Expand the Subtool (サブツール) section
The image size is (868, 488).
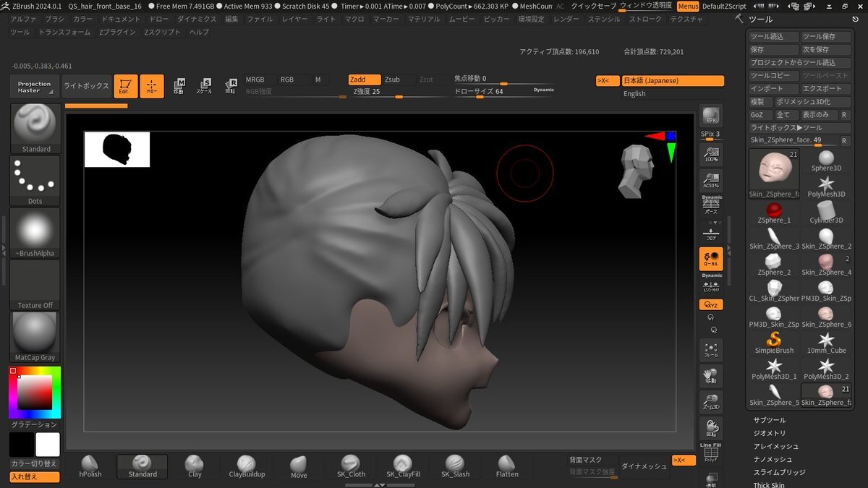tap(769, 420)
